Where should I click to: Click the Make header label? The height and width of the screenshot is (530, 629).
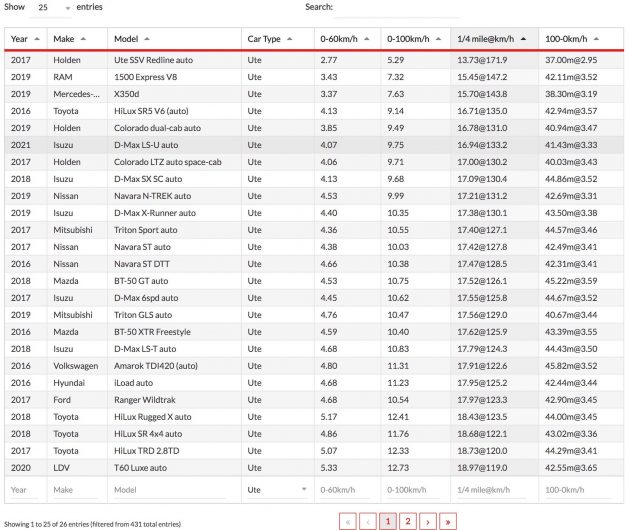[x=64, y=39]
